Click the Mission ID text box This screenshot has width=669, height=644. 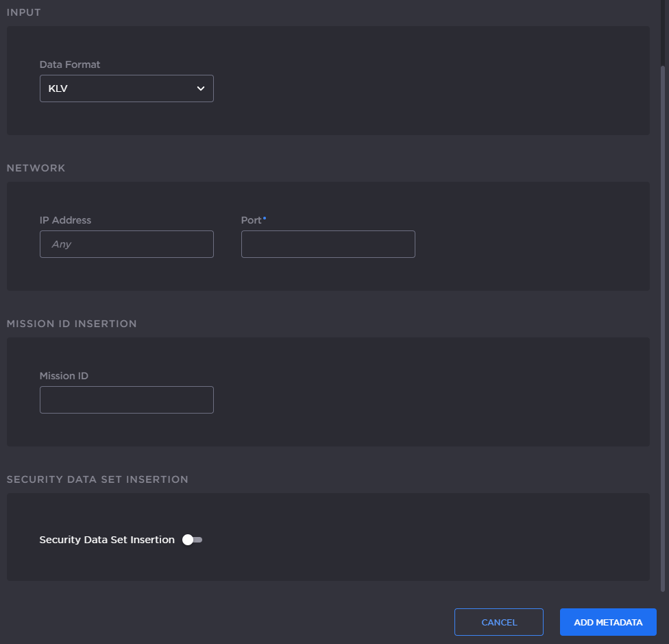point(126,400)
